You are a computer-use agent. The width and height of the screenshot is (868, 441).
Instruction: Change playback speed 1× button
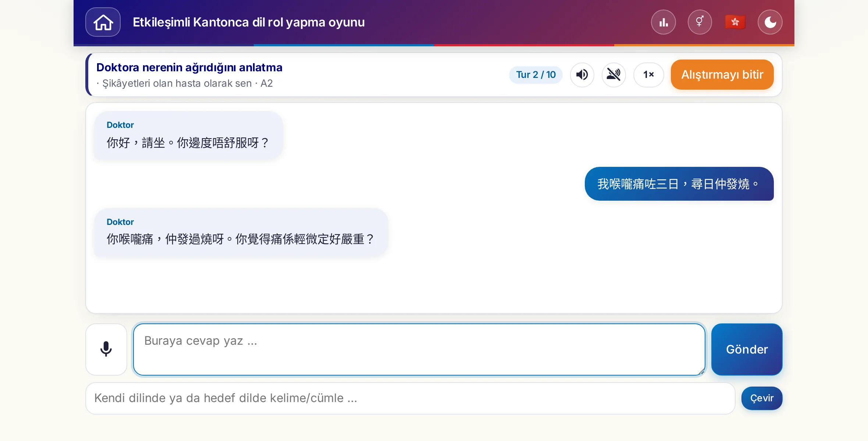(x=649, y=75)
